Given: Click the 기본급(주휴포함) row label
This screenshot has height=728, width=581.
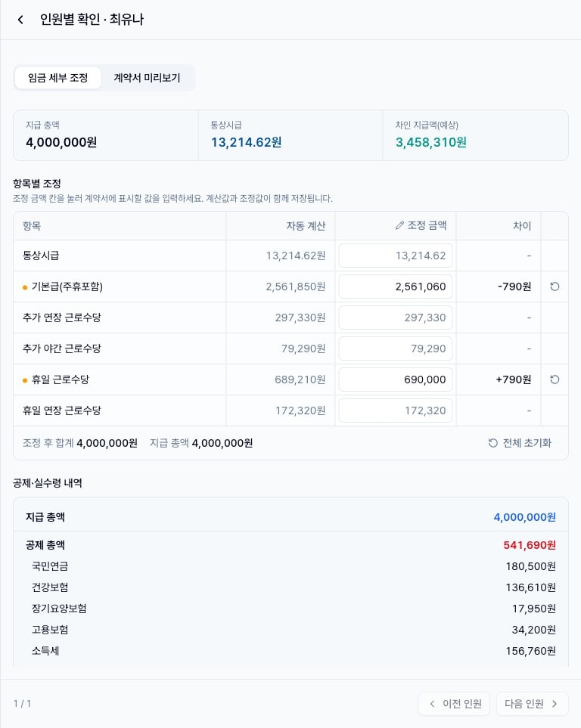Looking at the screenshot, I should 67,287.
